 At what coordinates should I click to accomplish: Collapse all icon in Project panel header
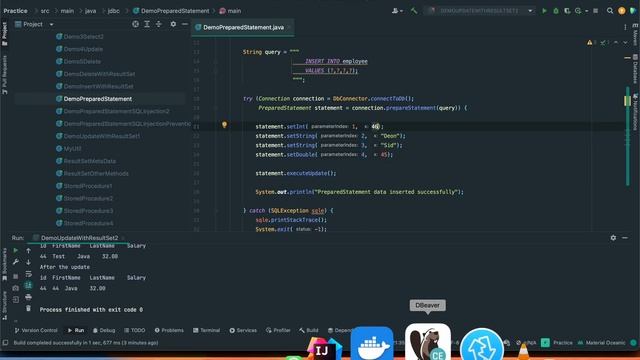pyautogui.click(x=159, y=24)
